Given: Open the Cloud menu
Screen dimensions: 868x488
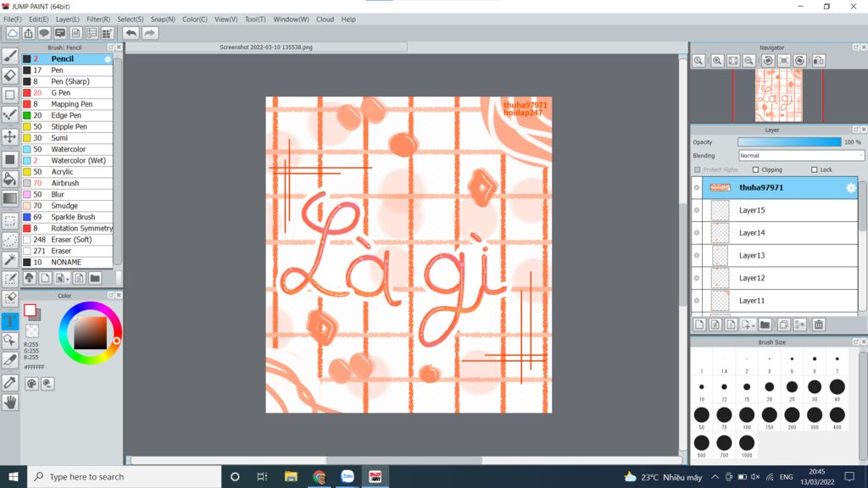Looking at the screenshot, I should (325, 19).
